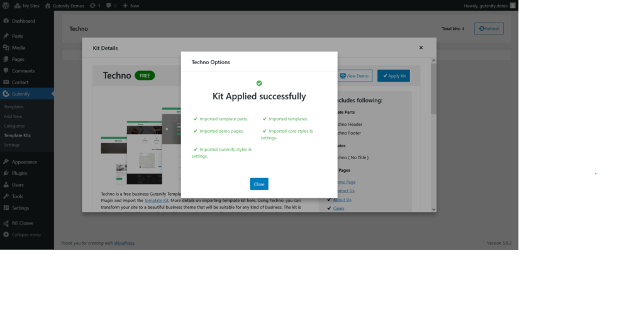Image resolution: width=644 pixels, height=312 pixels.
Task: Click the NS Cloner icon
Action: (x=6, y=223)
